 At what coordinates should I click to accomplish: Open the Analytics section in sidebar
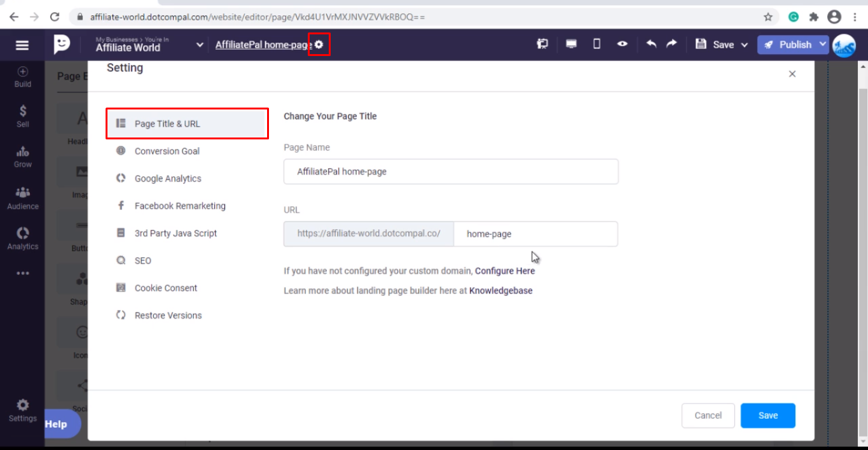23,239
